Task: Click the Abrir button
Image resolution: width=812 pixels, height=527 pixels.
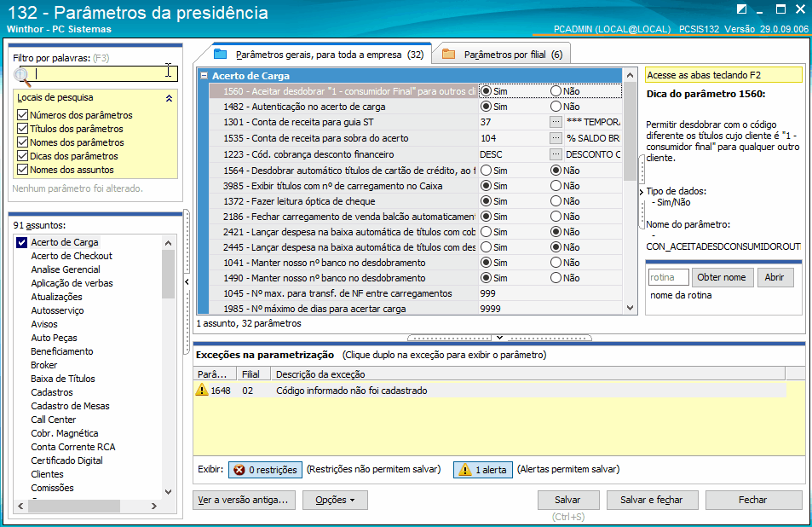Action: coord(775,277)
